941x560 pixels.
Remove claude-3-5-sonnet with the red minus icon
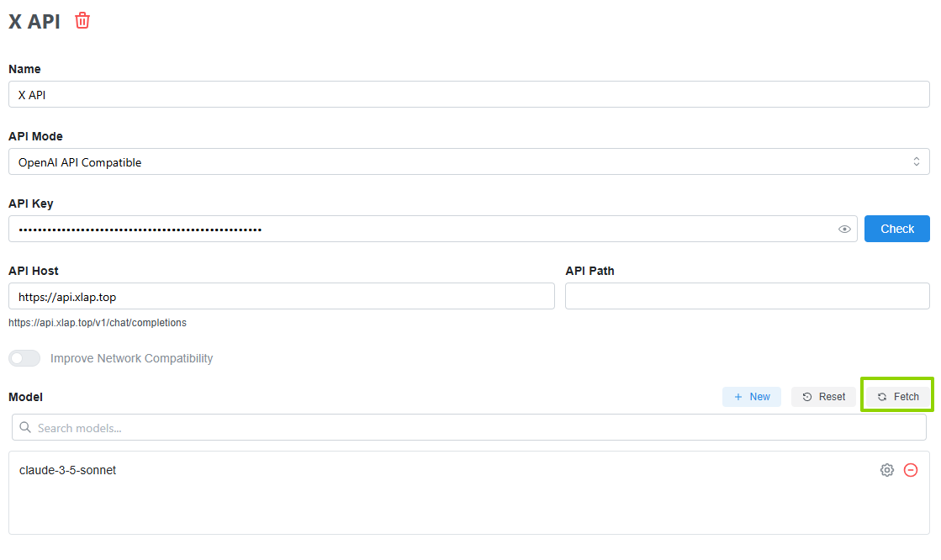[911, 470]
